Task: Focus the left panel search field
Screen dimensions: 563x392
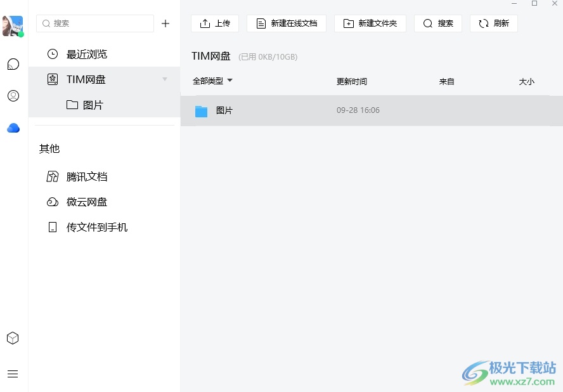Action: point(95,23)
